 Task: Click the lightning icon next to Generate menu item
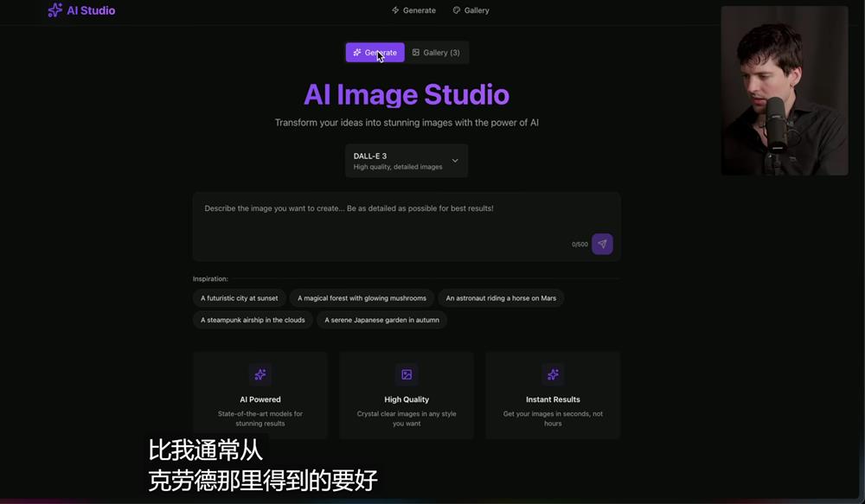pyautogui.click(x=394, y=10)
